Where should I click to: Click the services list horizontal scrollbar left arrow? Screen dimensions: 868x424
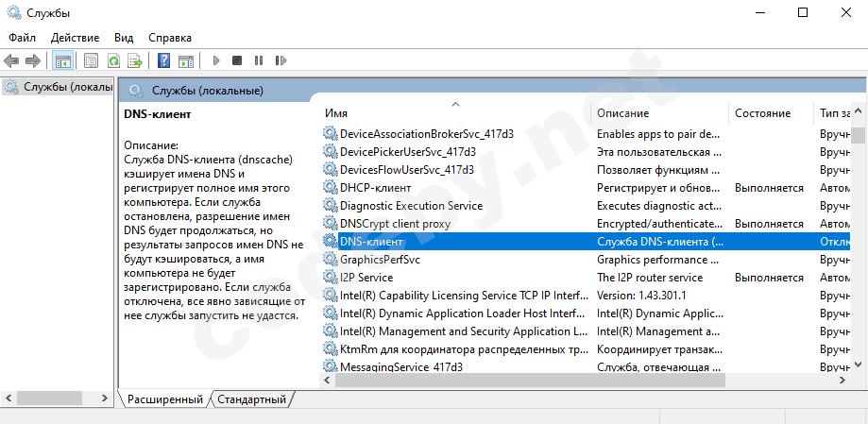pyautogui.click(x=327, y=381)
